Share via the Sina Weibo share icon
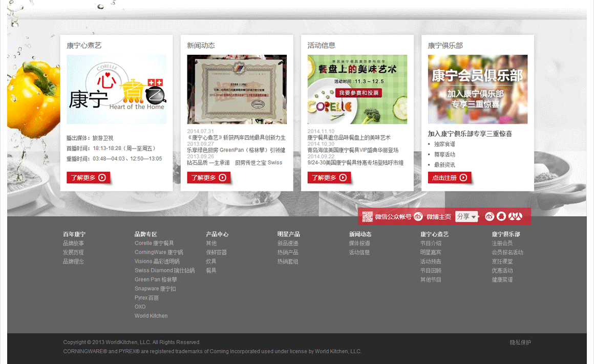This screenshot has width=594, height=364. tap(490, 216)
